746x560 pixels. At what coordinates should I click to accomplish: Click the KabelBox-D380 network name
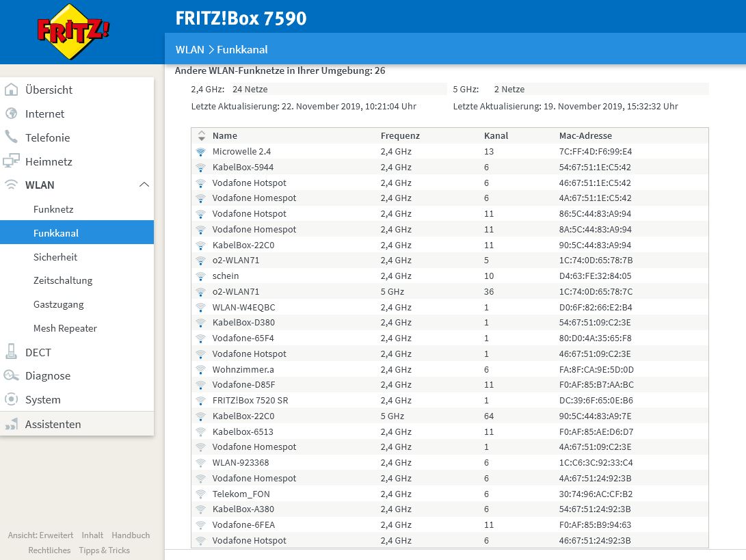[243, 323]
